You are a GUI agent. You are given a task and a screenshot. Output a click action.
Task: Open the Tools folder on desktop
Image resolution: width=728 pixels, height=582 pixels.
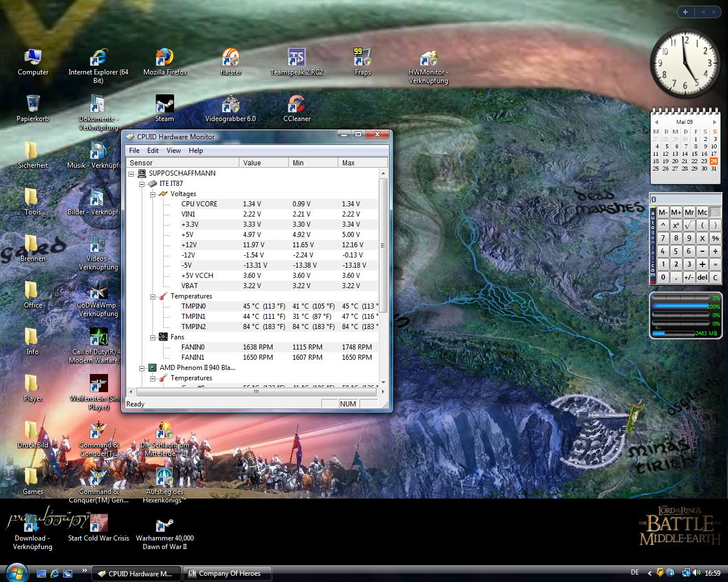coord(32,202)
